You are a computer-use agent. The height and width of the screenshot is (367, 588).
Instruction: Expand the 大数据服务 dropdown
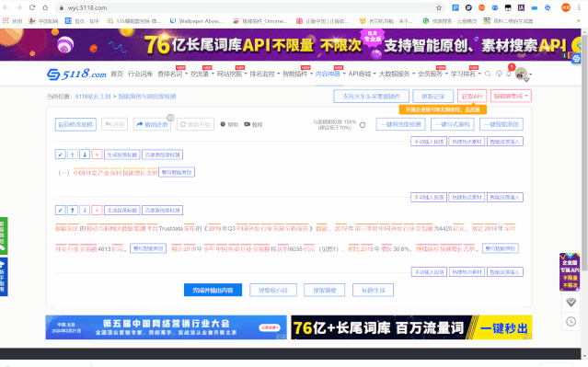click(x=397, y=74)
